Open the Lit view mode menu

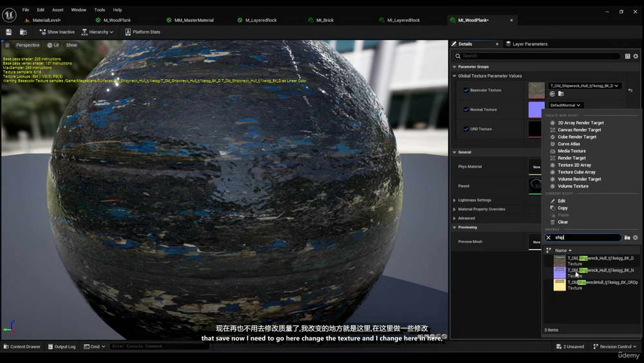53,45
